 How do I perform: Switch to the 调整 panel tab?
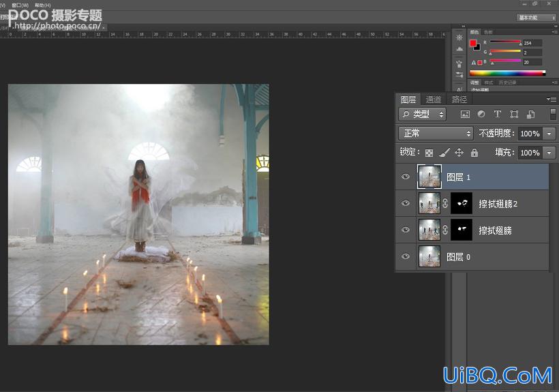pos(474,82)
